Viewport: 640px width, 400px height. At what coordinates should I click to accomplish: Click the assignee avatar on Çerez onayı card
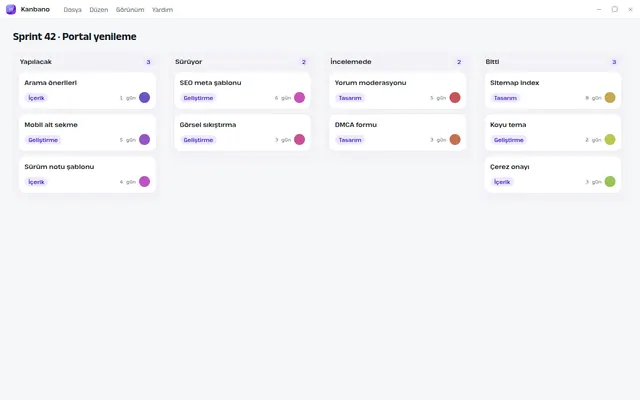(x=610, y=182)
